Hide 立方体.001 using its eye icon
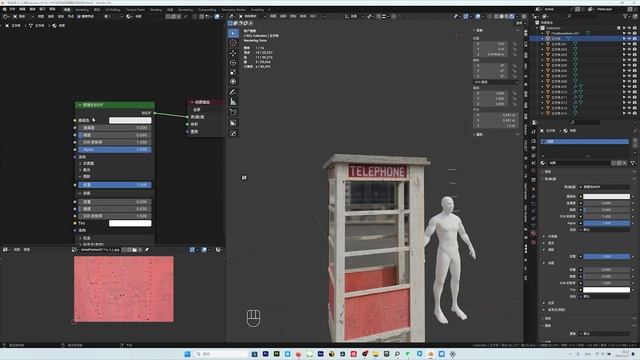The height and width of the screenshot is (360, 640). coord(629,44)
